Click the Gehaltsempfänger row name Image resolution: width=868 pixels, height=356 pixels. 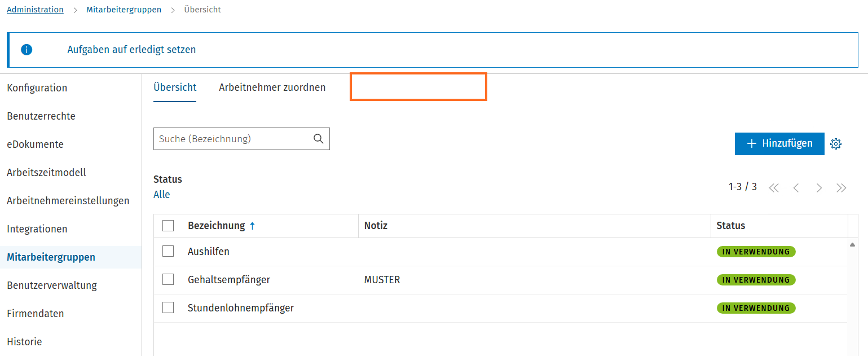click(x=229, y=280)
